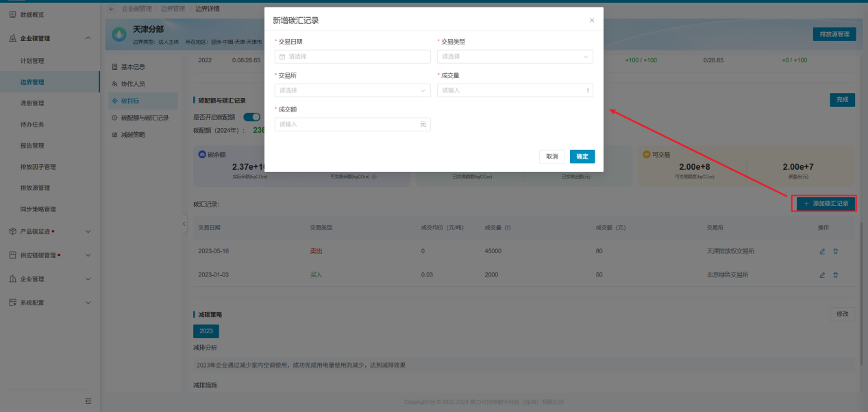Toggle the 是否开启碳配额 switch
868x412 pixels.
click(251, 117)
